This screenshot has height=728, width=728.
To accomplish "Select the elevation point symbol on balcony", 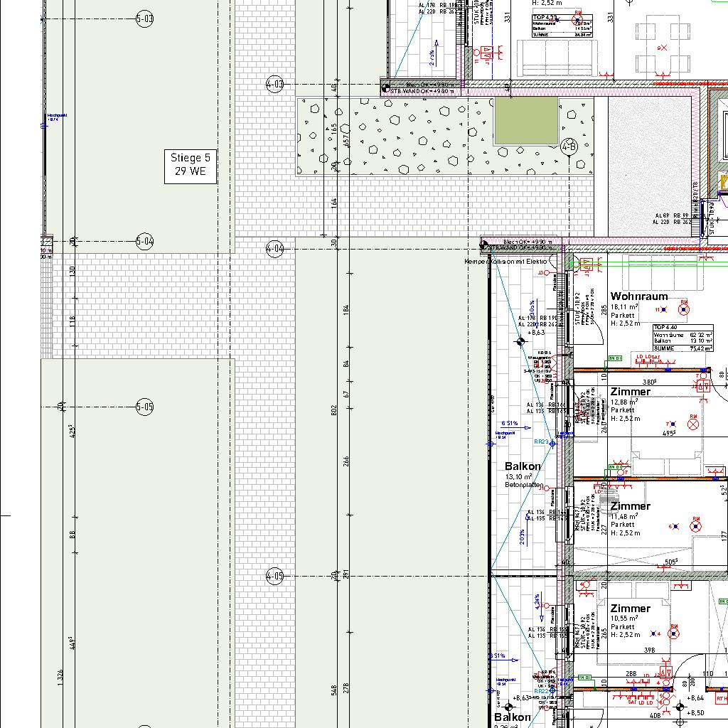I will click(520, 342).
